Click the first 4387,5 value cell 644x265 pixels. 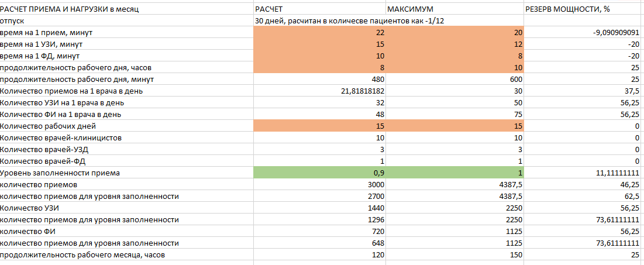point(455,185)
